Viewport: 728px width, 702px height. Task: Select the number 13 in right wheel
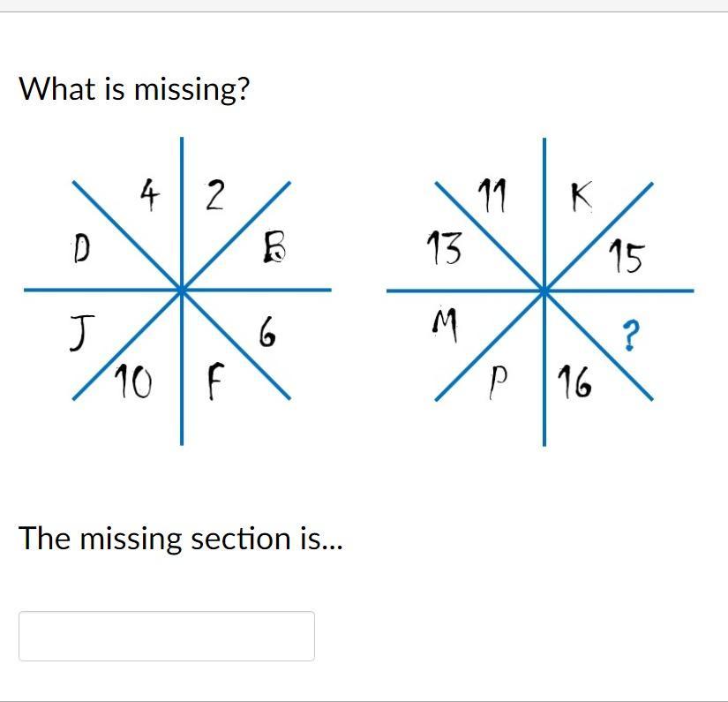click(x=444, y=248)
